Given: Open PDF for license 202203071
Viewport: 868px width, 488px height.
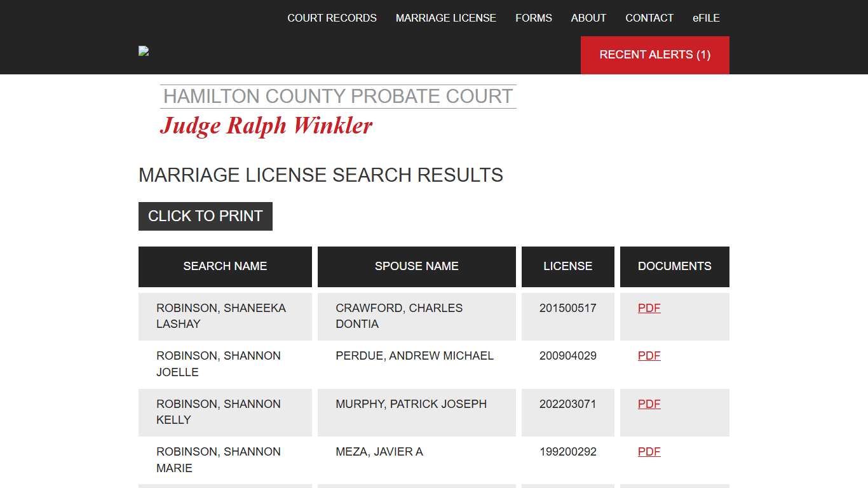Looking at the screenshot, I should tap(649, 404).
